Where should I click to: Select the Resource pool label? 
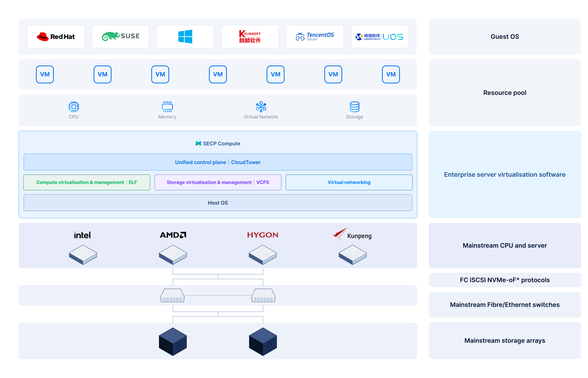tap(505, 93)
